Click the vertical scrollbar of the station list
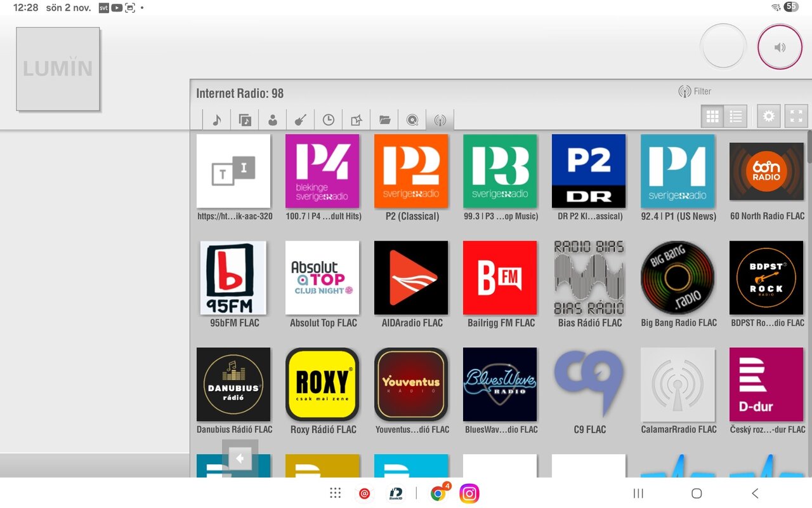The width and height of the screenshot is (812, 508). (x=809, y=147)
